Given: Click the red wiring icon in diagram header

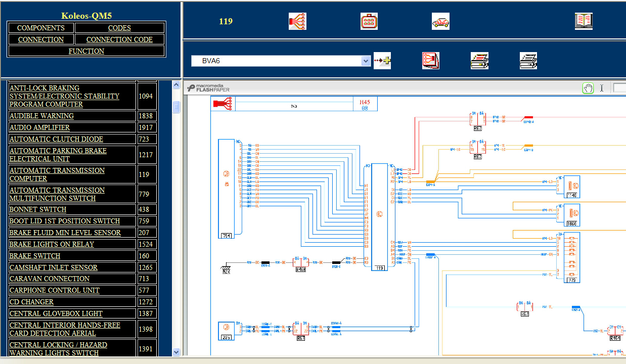Looking at the screenshot, I should click(x=222, y=104).
